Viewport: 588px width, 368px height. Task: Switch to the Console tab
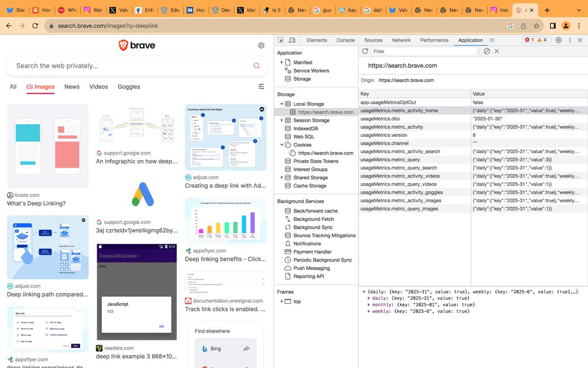(345, 40)
